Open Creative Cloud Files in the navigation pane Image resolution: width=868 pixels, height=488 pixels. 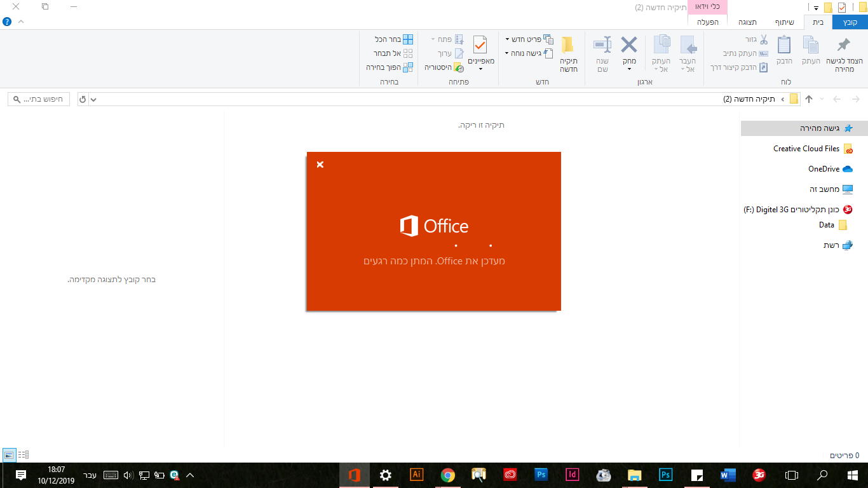point(813,149)
